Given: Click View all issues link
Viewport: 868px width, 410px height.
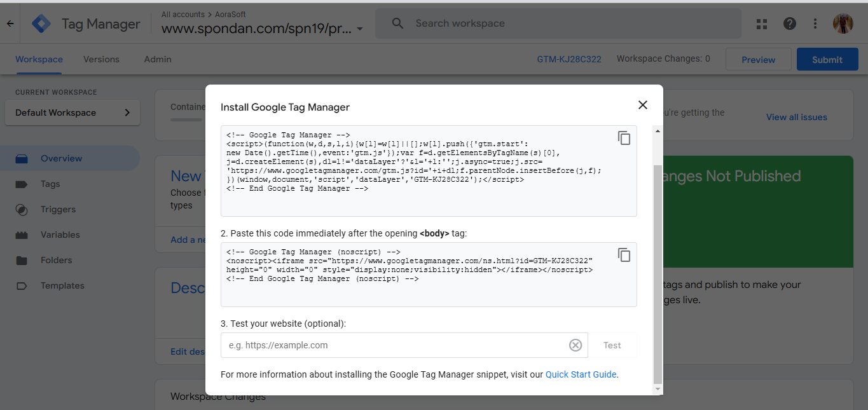Looking at the screenshot, I should click(797, 117).
